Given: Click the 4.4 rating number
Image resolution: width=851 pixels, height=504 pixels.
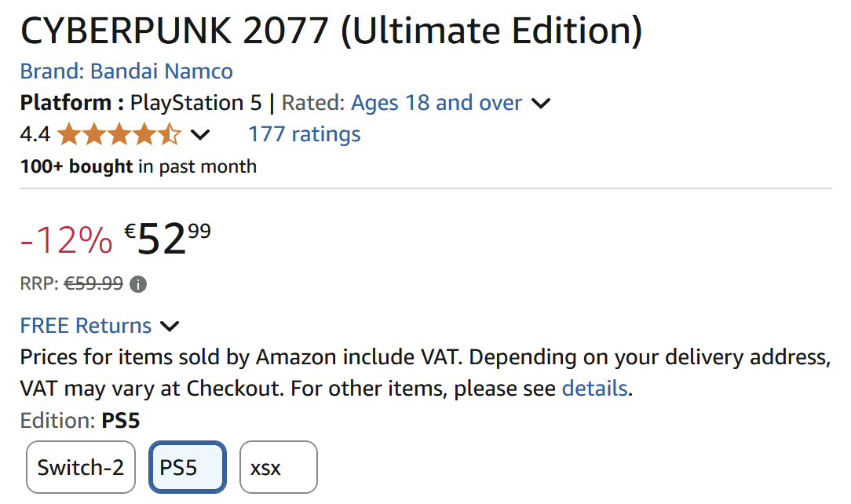Looking at the screenshot, I should (x=35, y=134).
